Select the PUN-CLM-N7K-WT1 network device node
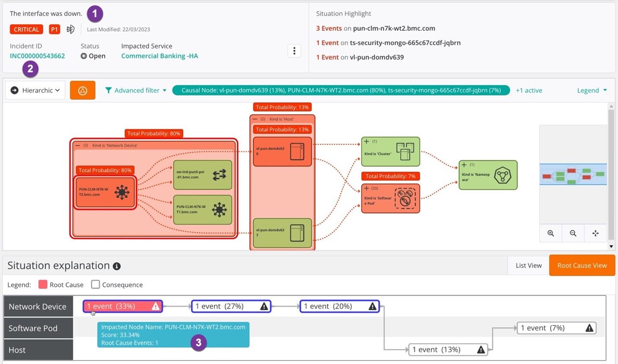The height and width of the screenshot is (364, 618). (202, 209)
